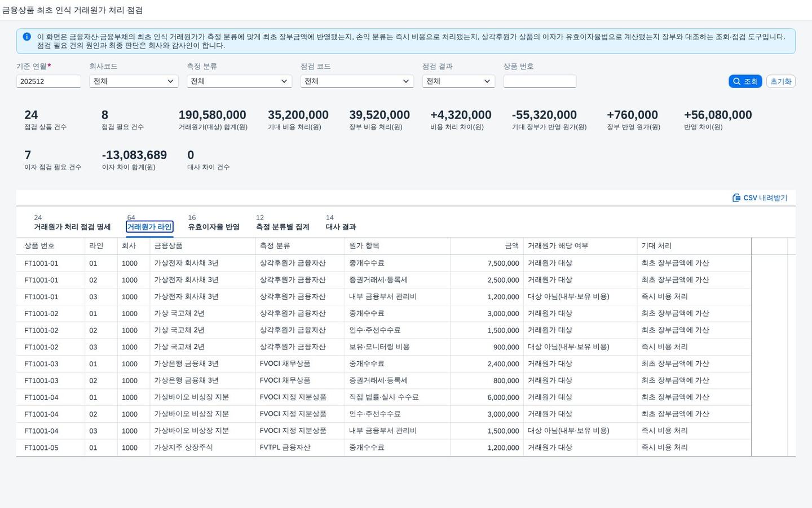Switch to the 측정 분류별 집계 tab
The height and width of the screenshot is (508, 812).
coord(283,223)
